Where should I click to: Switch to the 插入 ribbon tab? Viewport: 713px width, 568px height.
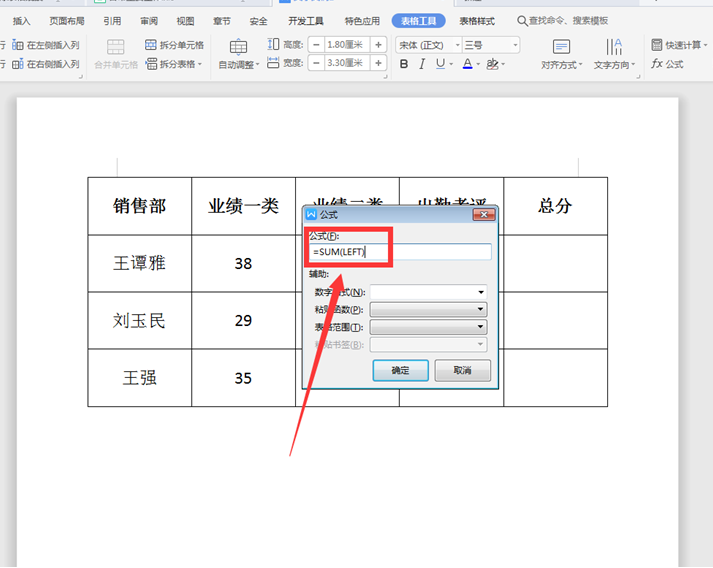click(x=21, y=21)
